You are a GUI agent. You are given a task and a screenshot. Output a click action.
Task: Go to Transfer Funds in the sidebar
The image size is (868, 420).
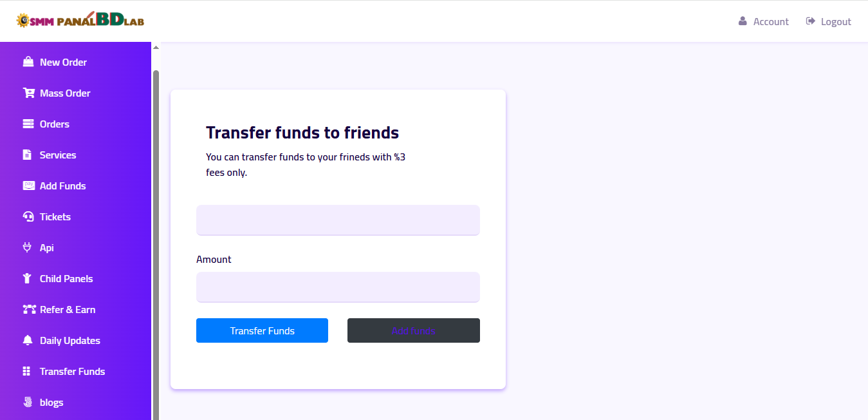tap(72, 371)
